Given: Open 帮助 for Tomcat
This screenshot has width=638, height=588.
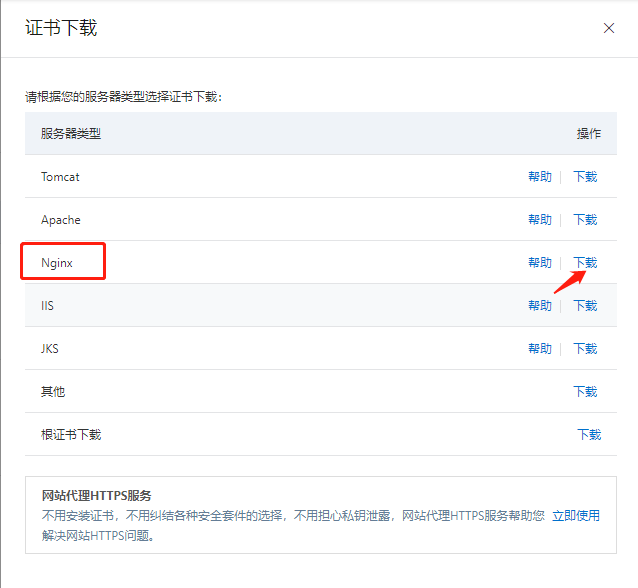Looking at the screenshot, I should click(539, 177).
